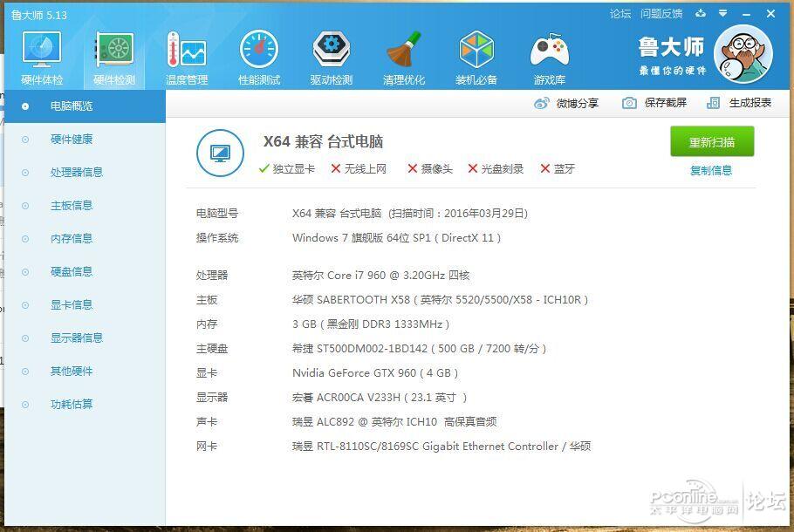Click the 华硕 SABERTOOTH X58 motherboard value
Viewport: 794px width, 532px height.
tap(440, 300)
